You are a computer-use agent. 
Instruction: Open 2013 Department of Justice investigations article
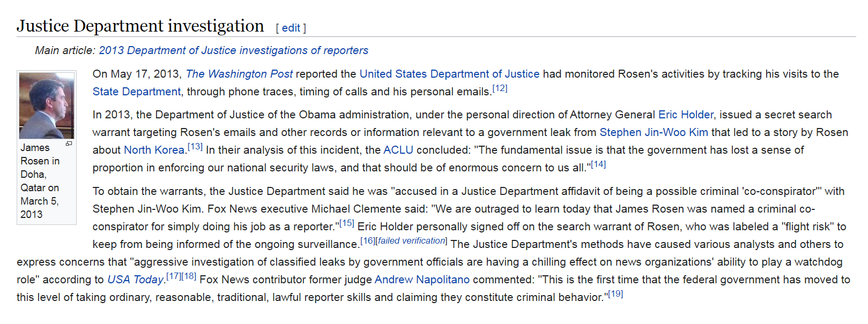[234, 50]
